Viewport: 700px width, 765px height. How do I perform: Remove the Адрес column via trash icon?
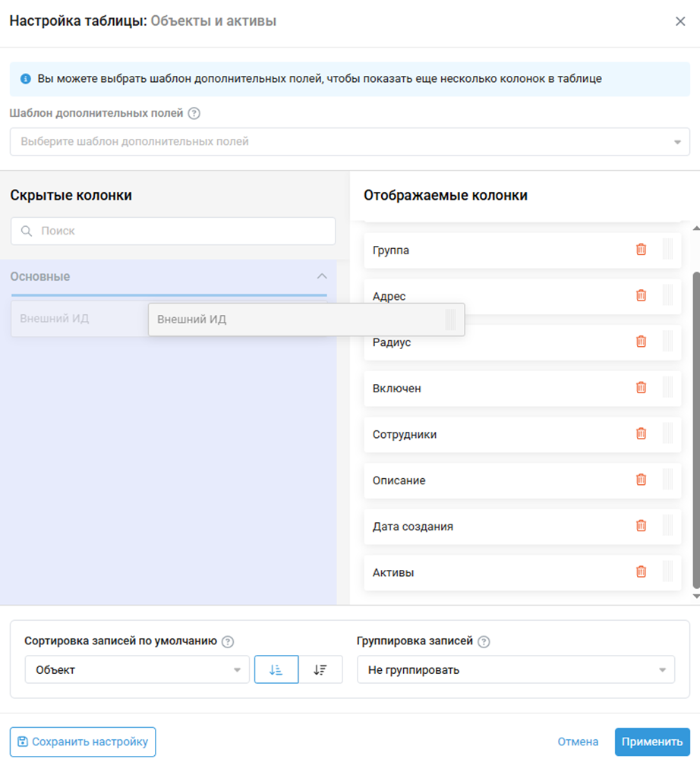tap(641, 296)
